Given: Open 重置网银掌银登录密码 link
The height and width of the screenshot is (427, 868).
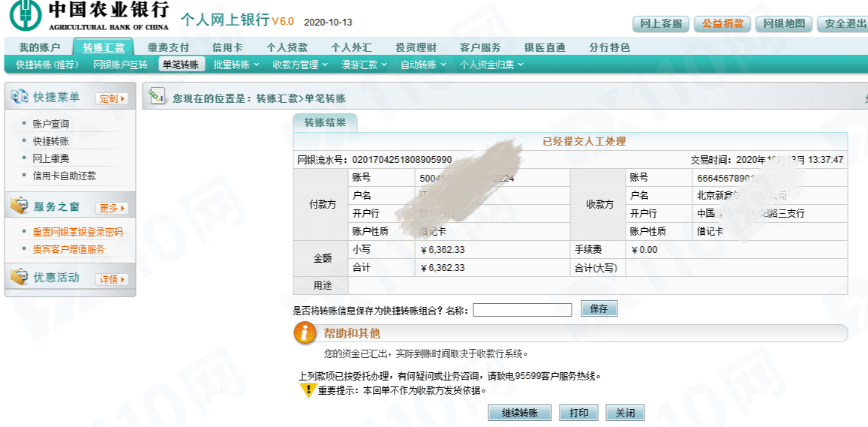Looking at the screenshot, I should [77, 232].
